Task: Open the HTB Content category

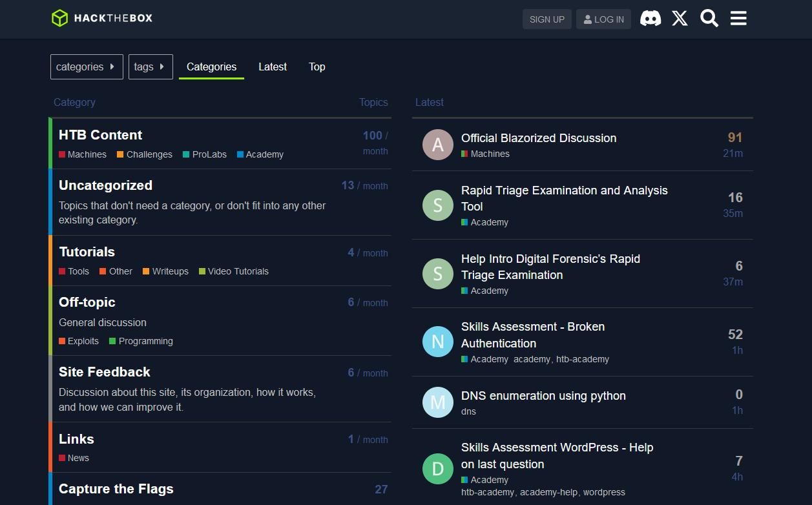Action: 100,135
